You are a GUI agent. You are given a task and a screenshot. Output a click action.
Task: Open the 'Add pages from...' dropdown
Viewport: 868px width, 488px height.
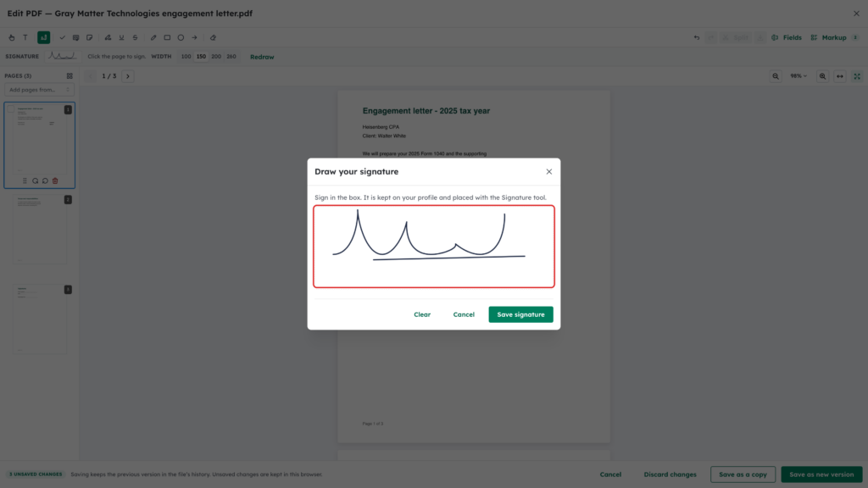coord(39,90)
